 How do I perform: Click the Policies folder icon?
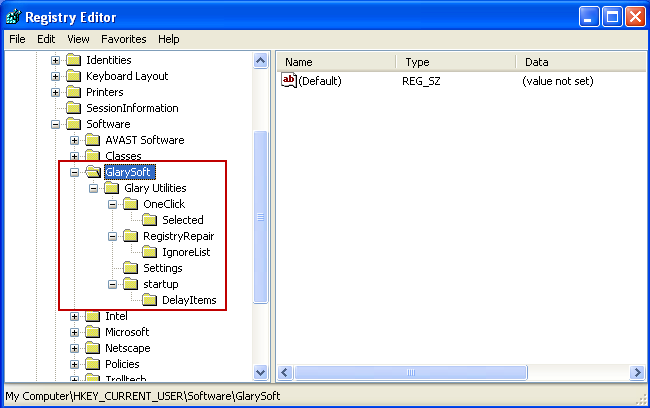[x=93, y=364]
